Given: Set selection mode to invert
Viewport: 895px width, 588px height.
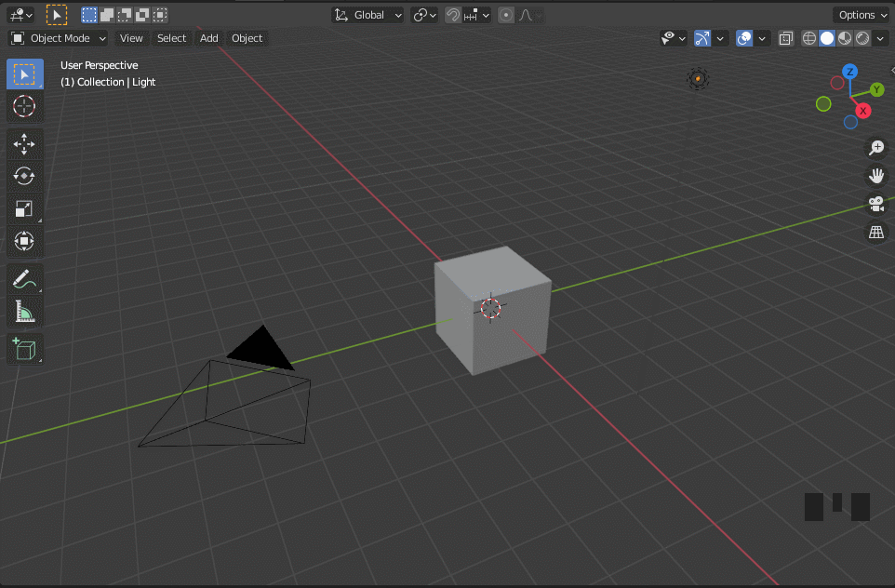Looking at the screenshot, I should [142, 15].
